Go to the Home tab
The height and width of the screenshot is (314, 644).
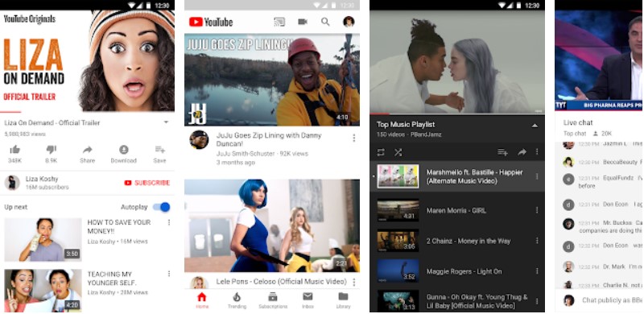point(202,300)
